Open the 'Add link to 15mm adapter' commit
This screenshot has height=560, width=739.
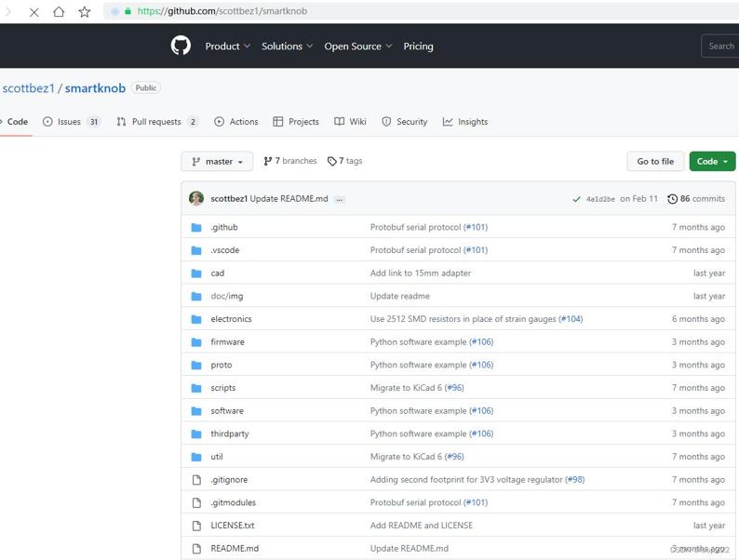click(x=421, y=273)
